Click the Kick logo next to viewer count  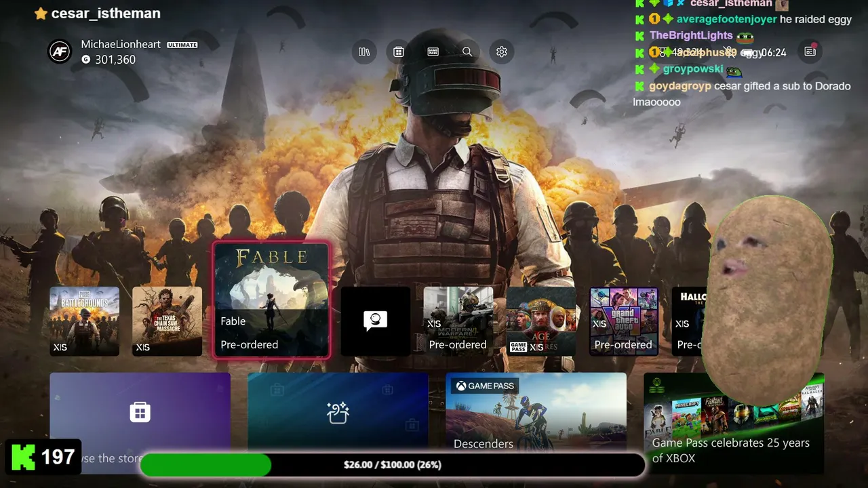23,457
